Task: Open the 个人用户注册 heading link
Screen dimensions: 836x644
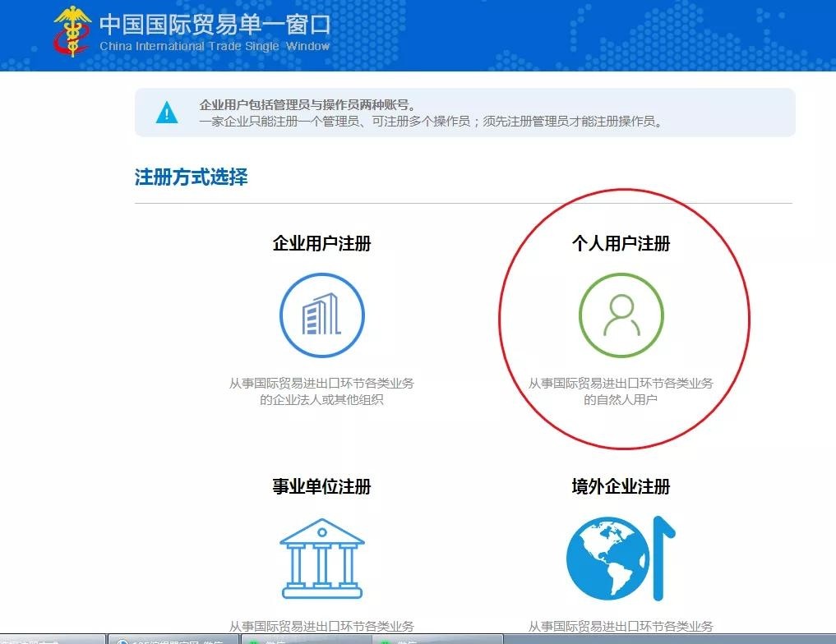Action: pyautogui.click(x=621, y=243)
